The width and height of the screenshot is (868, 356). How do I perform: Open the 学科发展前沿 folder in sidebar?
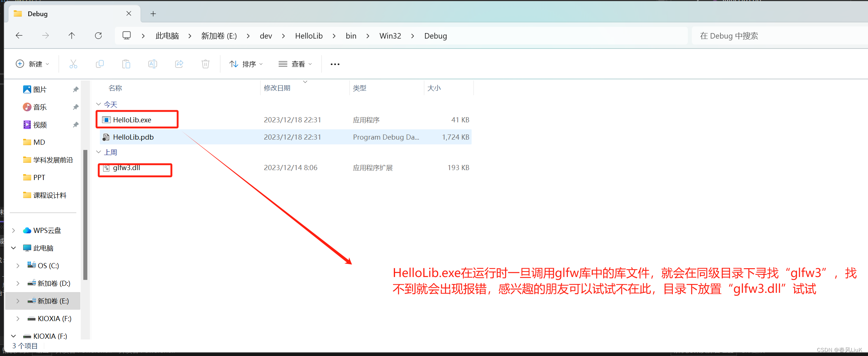pos(53,160)
